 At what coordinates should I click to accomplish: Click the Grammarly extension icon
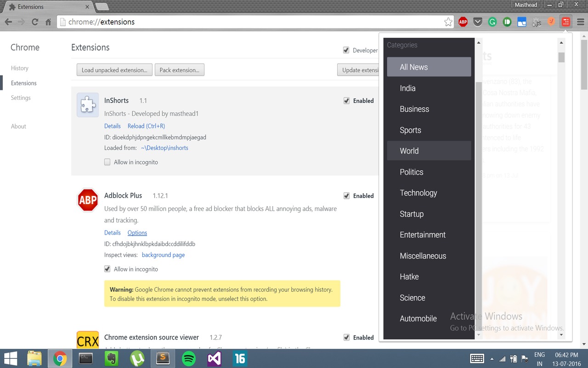coord(492,22)
